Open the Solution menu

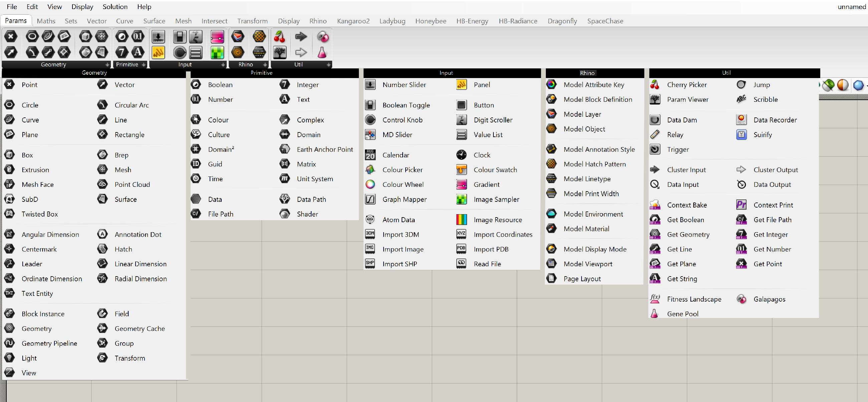(x=115, y=7)
